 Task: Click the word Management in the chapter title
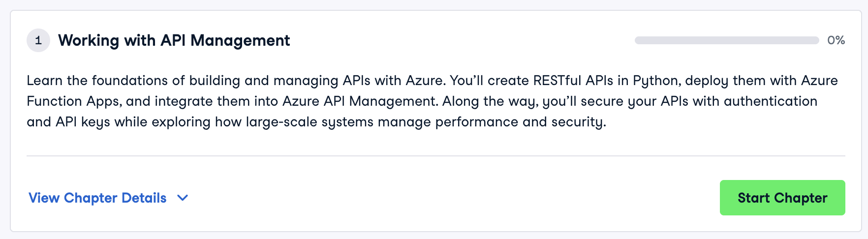pos(240,40)
